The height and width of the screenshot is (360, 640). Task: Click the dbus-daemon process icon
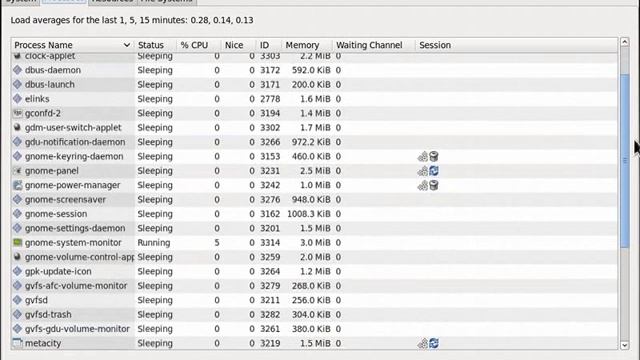pos(17,70)
